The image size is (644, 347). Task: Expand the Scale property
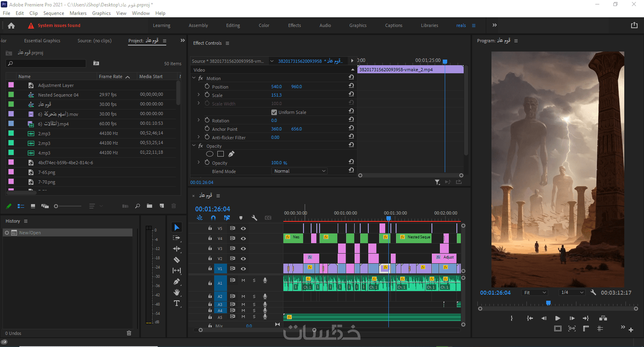coord(198,95)
